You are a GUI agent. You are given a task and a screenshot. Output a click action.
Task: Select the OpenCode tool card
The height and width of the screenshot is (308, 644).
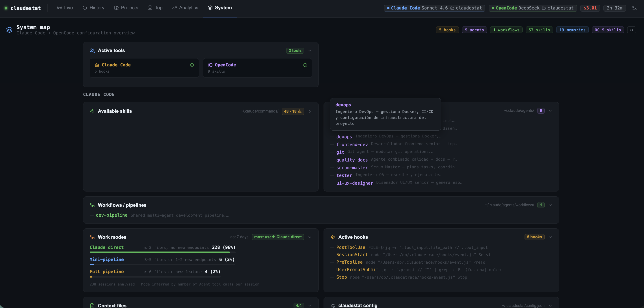(x=257, y=68)
